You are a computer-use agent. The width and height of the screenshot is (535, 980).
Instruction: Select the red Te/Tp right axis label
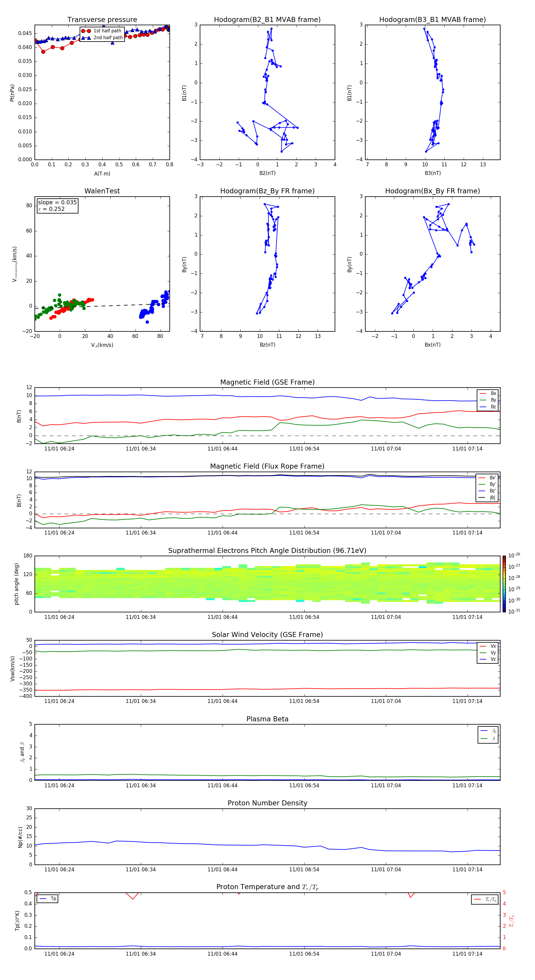coord(512,921)
